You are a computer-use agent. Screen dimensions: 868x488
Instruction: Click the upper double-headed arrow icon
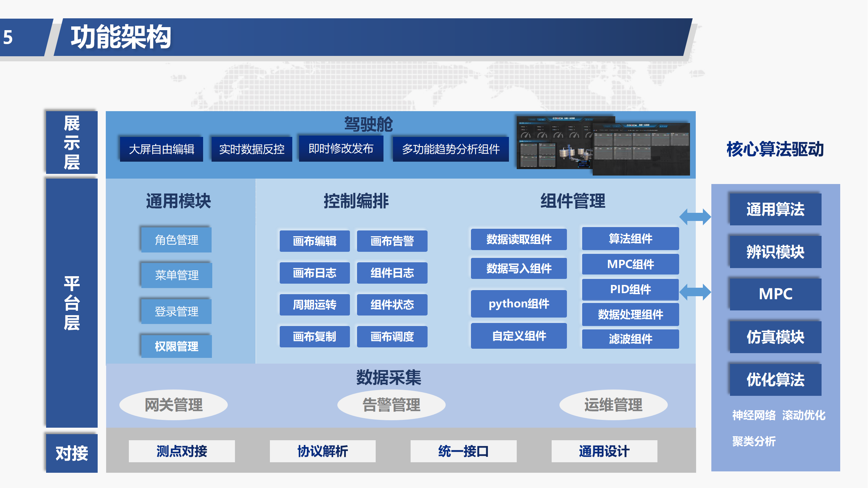pyautogui.click(x=695, y=217)
